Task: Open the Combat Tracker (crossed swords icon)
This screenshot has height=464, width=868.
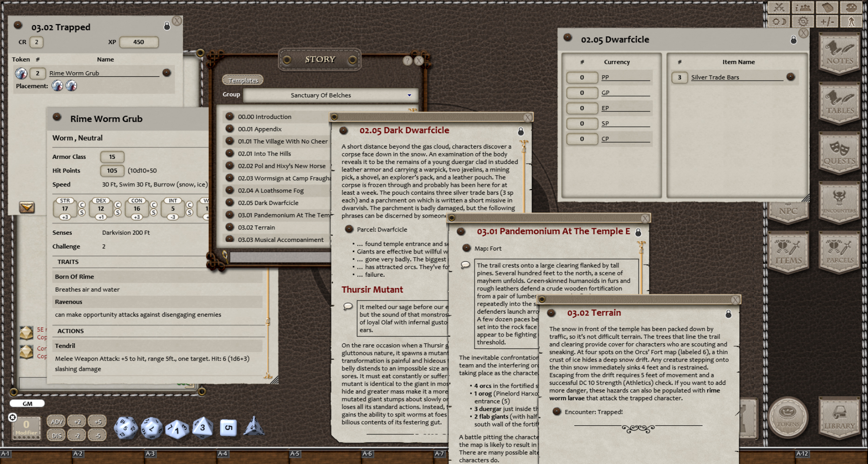Action: [x=778, y=8]
